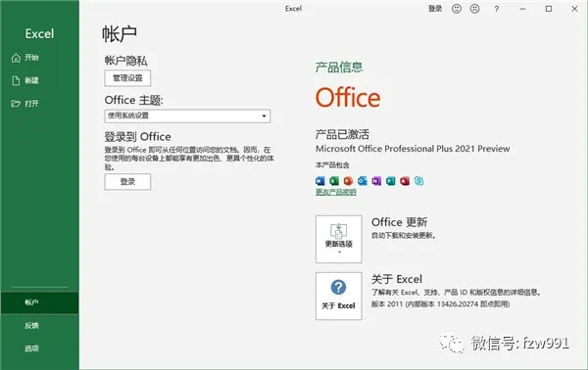Image resolution: width=588 pixels, height=370 pixels.
Task: Click the Access product icon
Action: [405, 181]
